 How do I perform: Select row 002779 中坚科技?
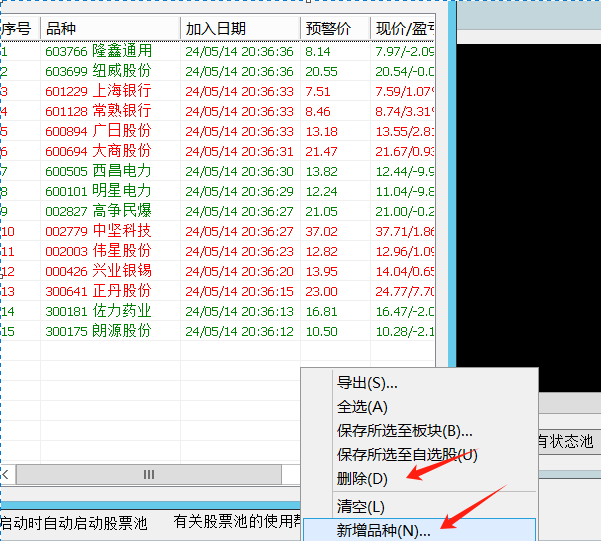(x=217, y=231)
